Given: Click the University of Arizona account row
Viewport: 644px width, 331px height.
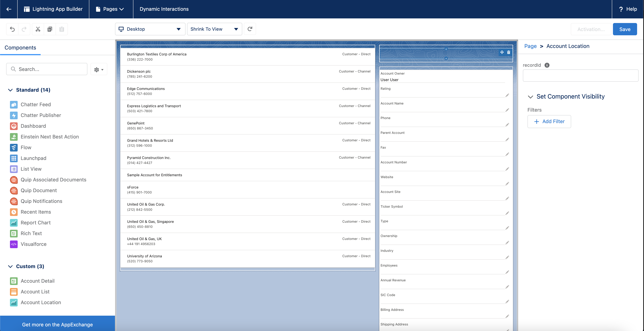Looking at the screenshot, I should pos(247,259).
